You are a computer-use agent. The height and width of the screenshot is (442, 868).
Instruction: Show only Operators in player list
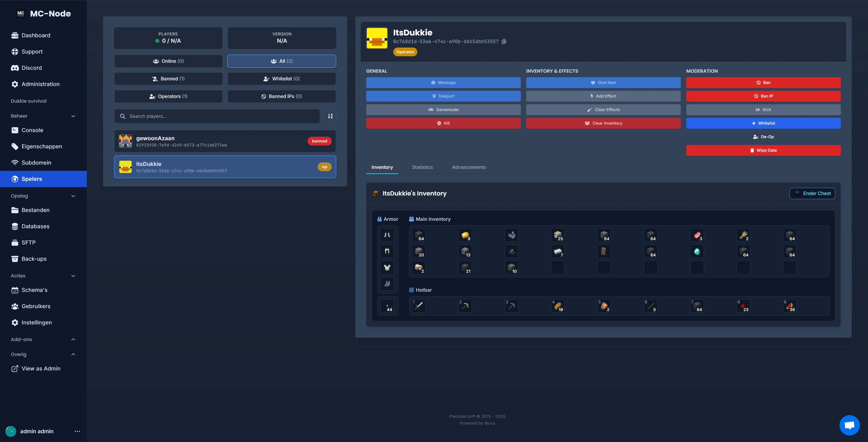(x=168, y=96)
